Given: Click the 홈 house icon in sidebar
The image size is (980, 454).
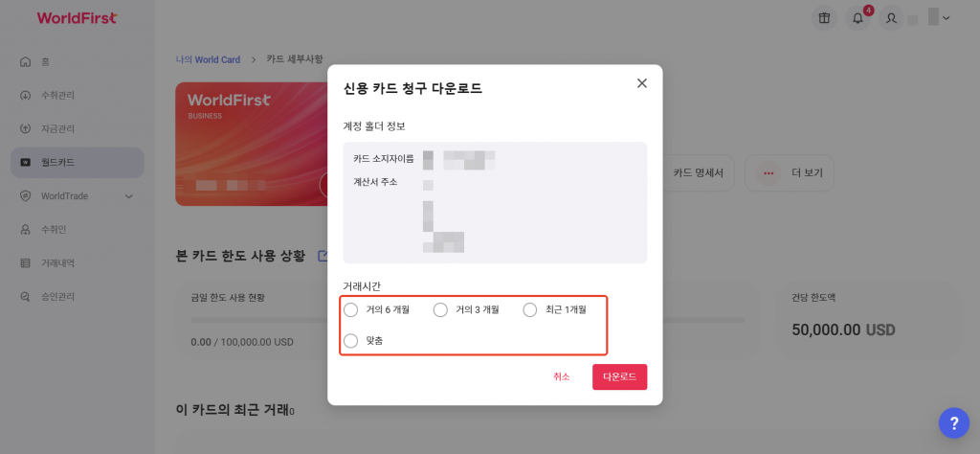Looking at the screenshot, I should coord(26,62).
